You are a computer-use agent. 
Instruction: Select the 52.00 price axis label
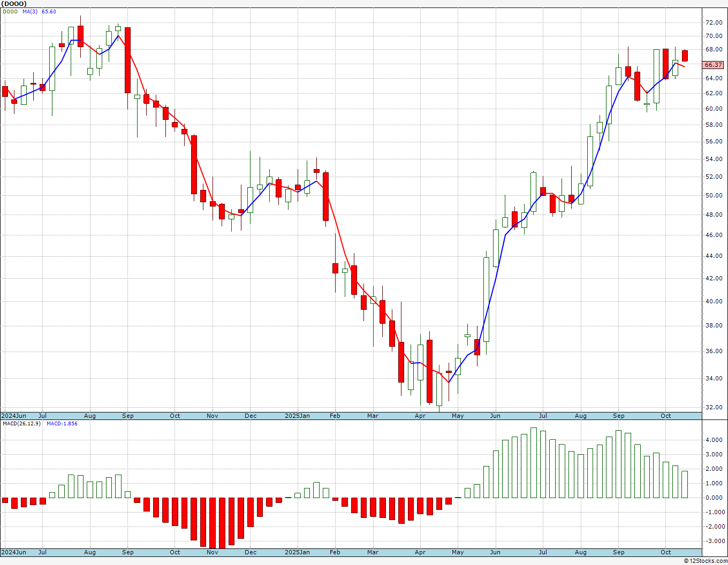[x=714, y=177]
